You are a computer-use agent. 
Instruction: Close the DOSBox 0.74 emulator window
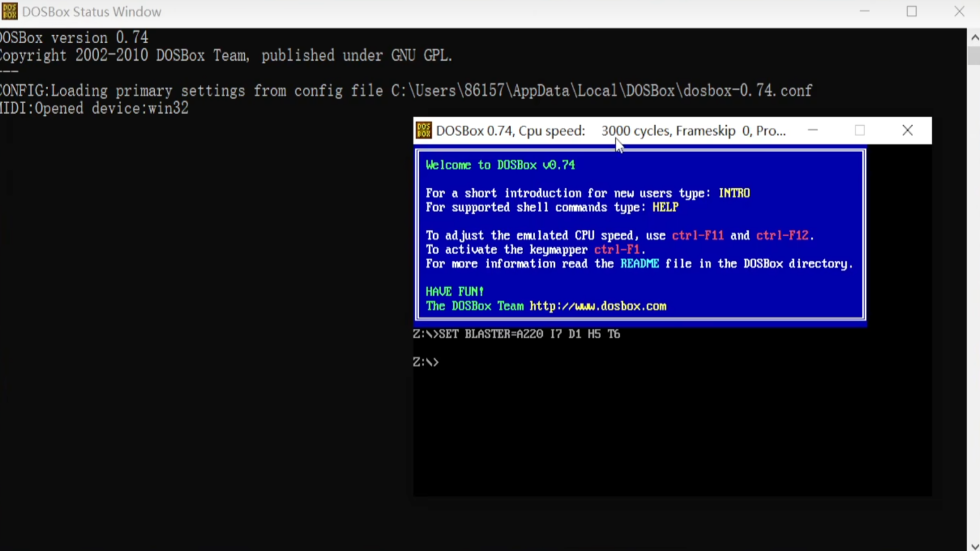[x=907, y=130]
